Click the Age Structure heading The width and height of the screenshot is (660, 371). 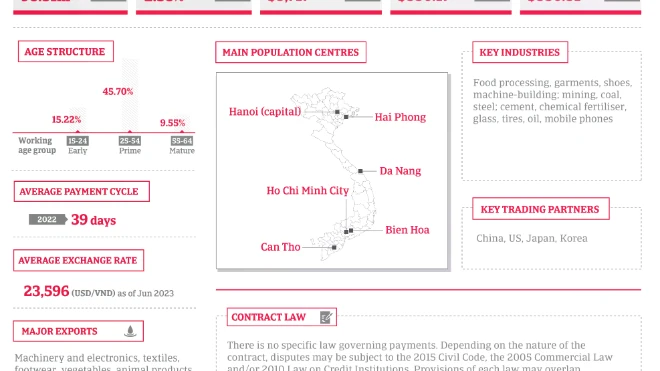(x=66, y=51)
